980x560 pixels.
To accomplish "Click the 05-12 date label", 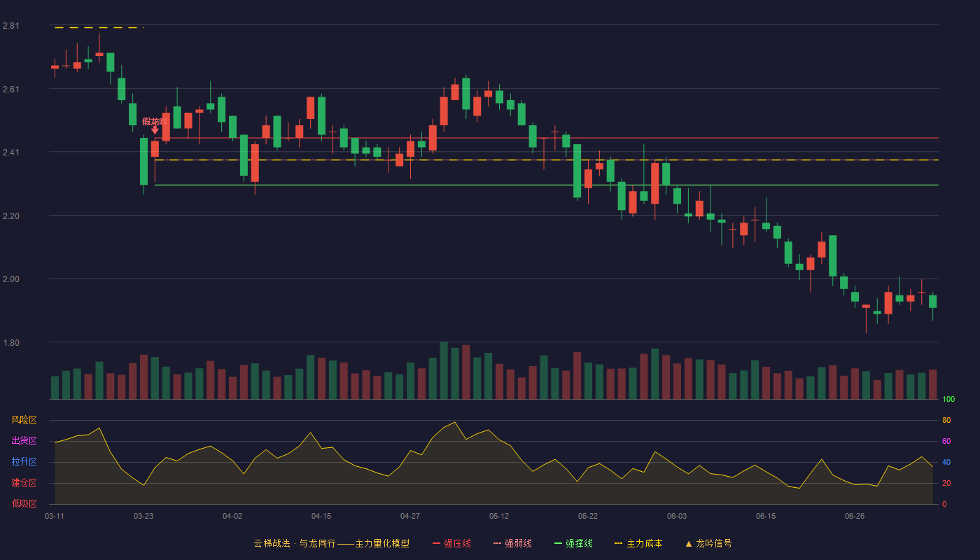I will point(499,516).
